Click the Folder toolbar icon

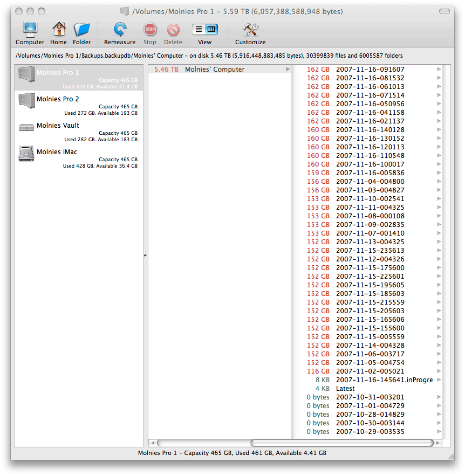point(81,30)
